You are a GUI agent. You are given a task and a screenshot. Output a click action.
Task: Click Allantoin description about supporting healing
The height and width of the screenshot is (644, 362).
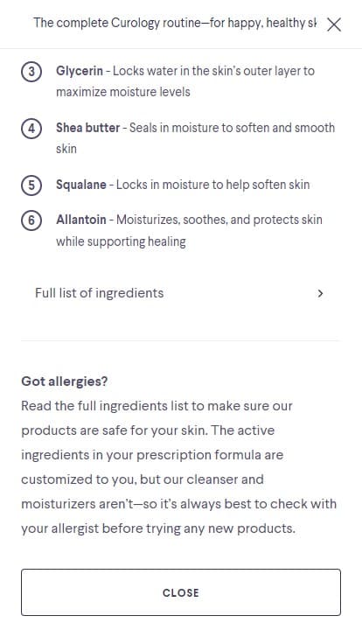coord(189,230)
